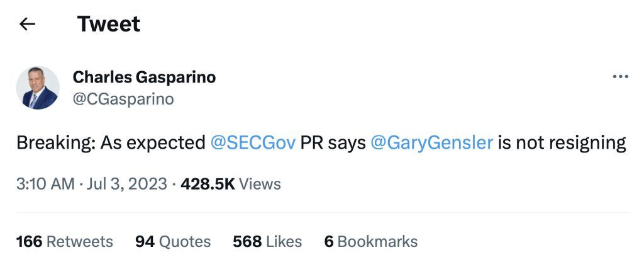This screenshot has width=644, height=269.
Task: Show the 568 Likes list
Action: click(267, 241)
